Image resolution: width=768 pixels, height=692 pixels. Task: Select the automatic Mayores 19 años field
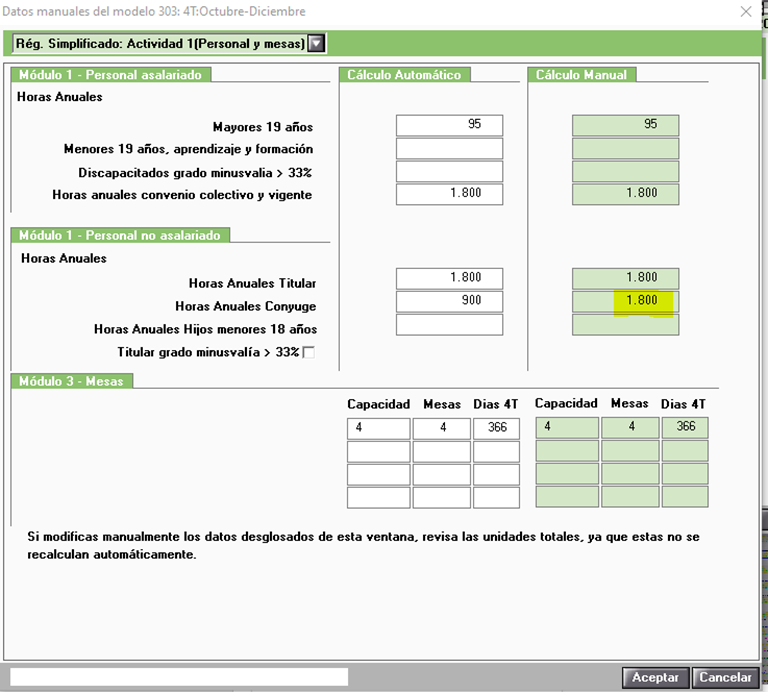[x=449, y=126]
